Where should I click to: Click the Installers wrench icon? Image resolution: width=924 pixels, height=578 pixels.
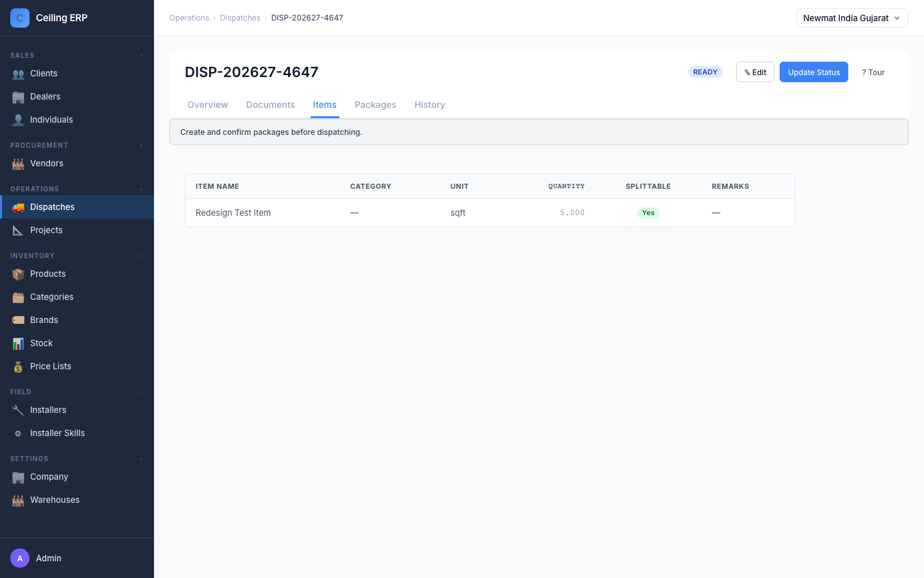click(18, 410)
